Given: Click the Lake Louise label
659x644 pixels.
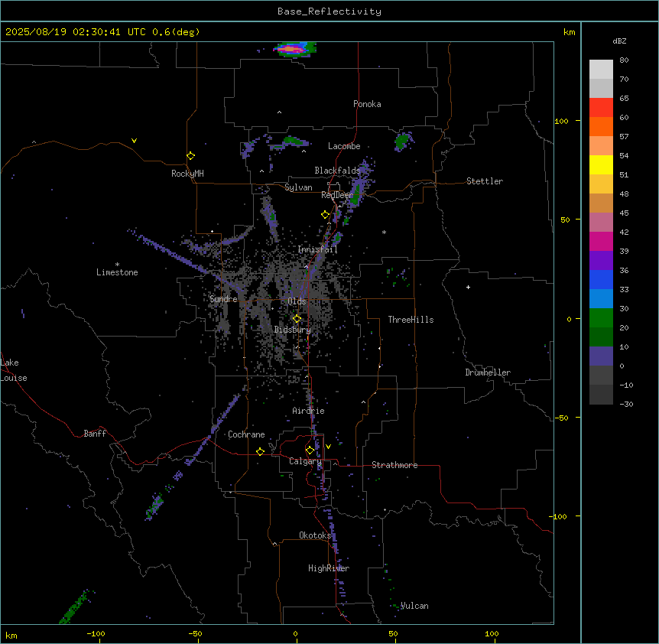Looking at the screenshot, I should [x=14, y=370].
